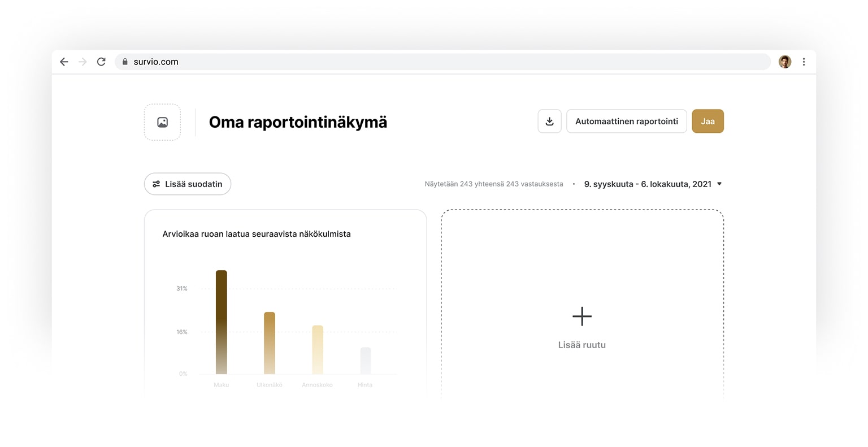Screen dimensions: 868x447
Task: Select the Maku bar in the chart
Action: (x=221, y=322)
